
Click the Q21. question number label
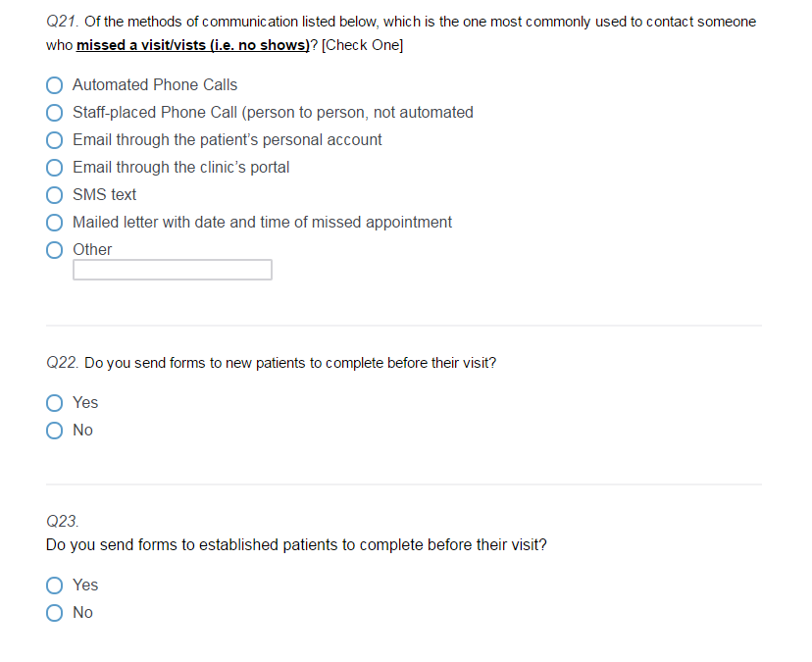click(63, 22)
